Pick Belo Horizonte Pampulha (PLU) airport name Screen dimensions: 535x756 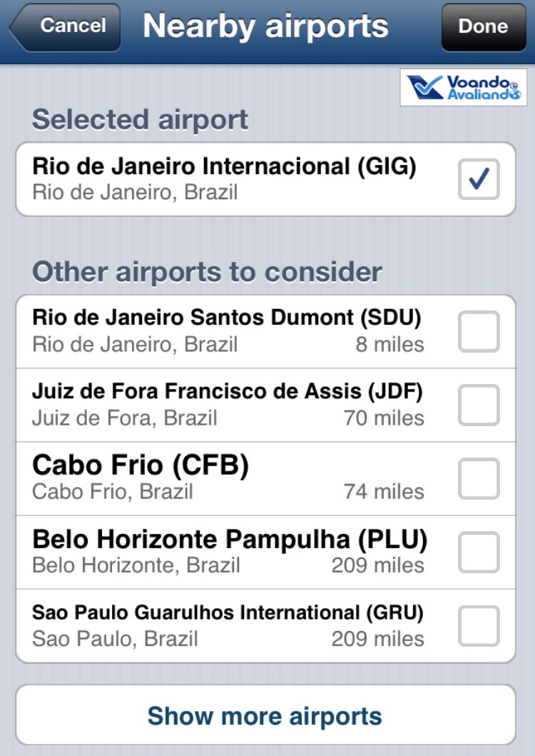click(230, 539)
